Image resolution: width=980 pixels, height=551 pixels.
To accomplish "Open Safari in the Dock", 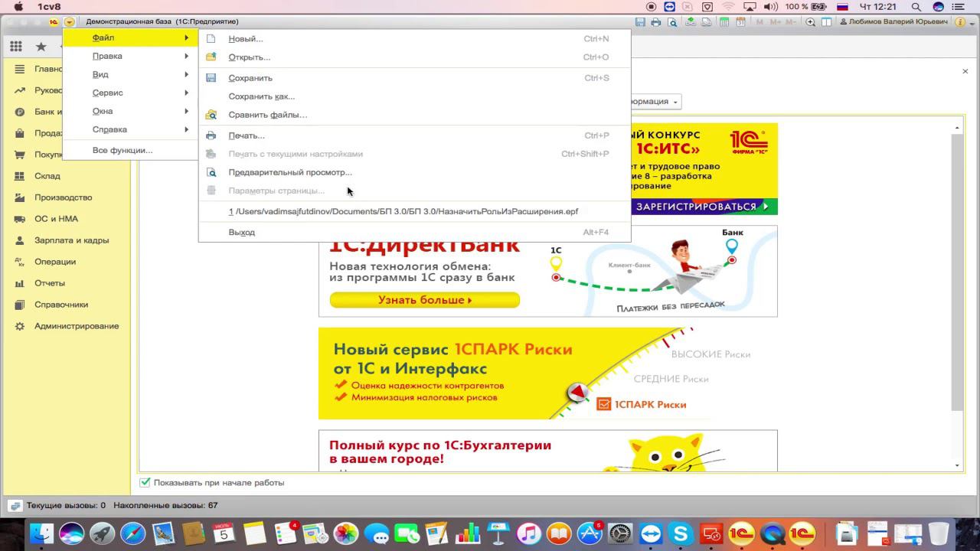I will (x=132, y=533).
